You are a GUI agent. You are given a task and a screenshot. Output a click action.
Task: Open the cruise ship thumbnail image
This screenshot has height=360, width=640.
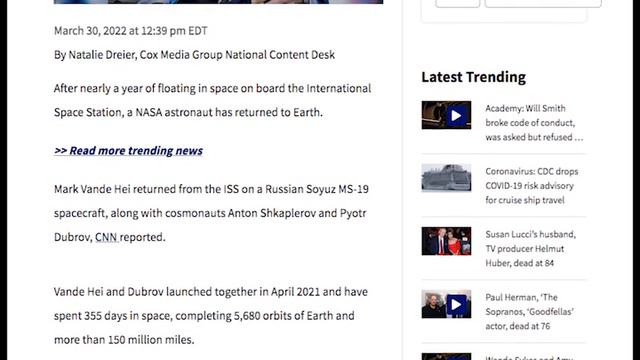pyautogui.click(x=446, y=178)
